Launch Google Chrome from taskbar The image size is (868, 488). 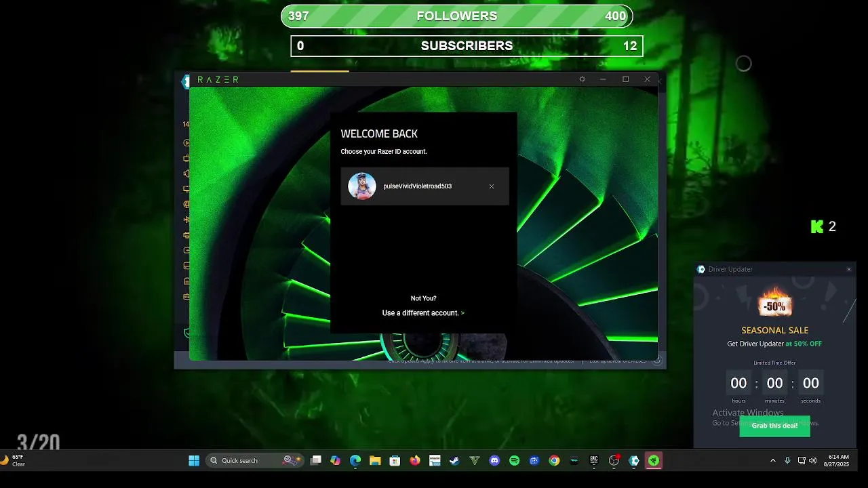pyautogui.click(x=554, y=461)
